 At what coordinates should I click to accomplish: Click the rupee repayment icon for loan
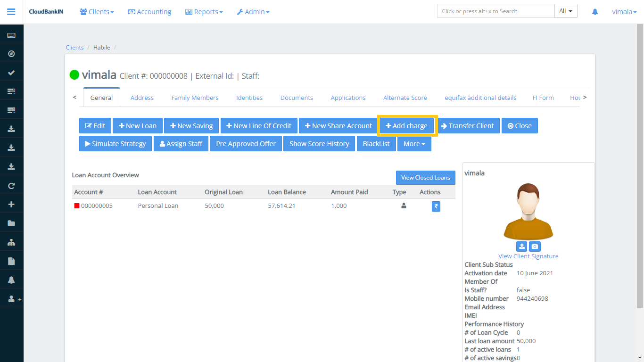(x=436, y=206)
